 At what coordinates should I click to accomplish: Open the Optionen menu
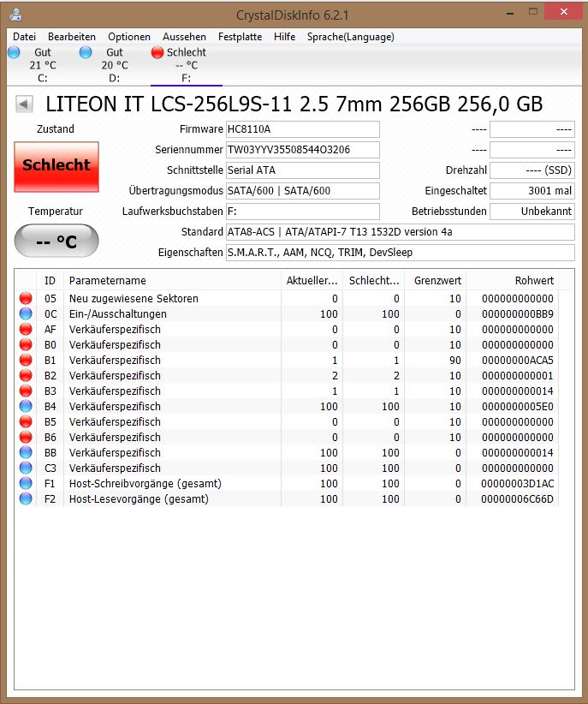coord(129,37)
